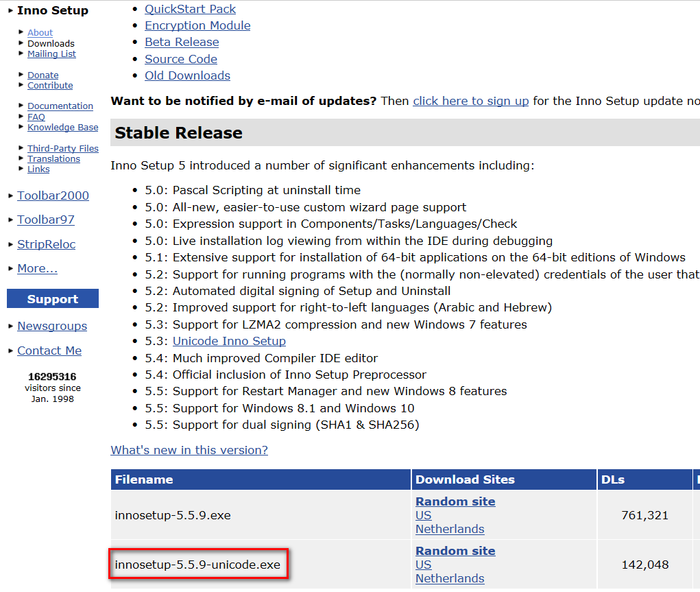Click the DLs column header

pyautogui.click(x=644, y=479)
